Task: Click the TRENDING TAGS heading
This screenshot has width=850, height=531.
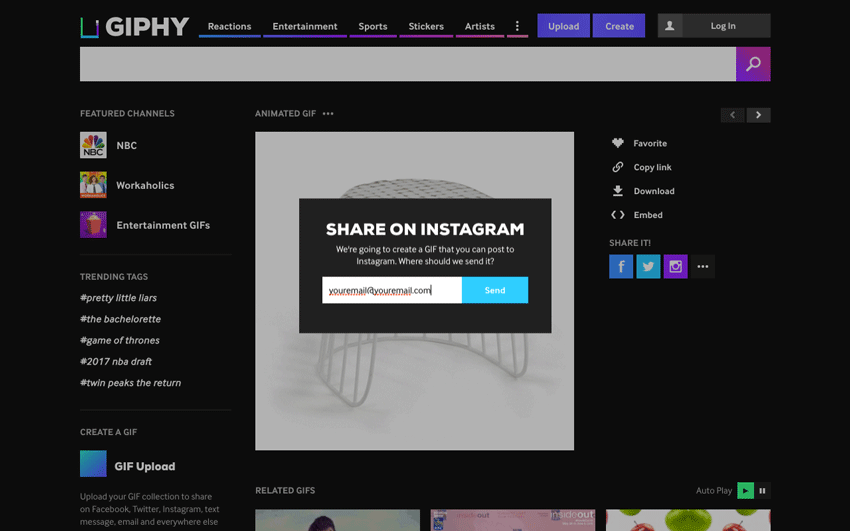Action: pyautogui.click(x=114, y=277)
